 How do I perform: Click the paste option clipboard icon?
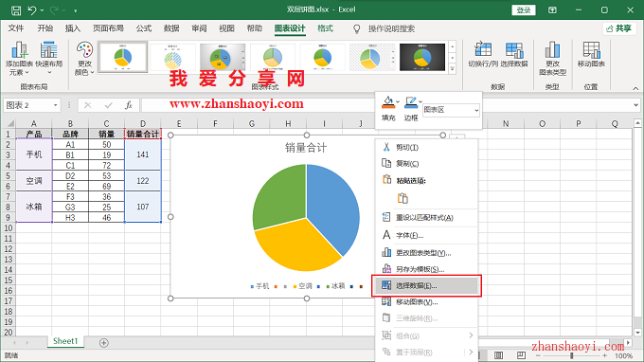pos(402,198)
